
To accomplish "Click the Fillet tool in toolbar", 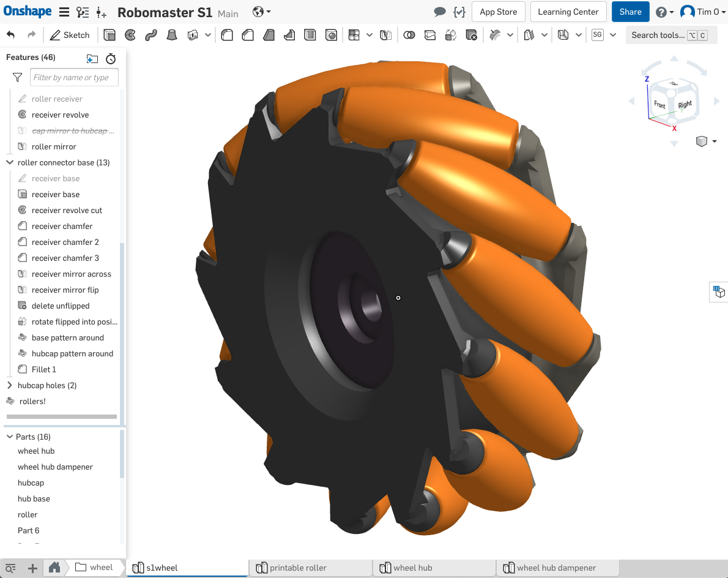I will 227,35.
